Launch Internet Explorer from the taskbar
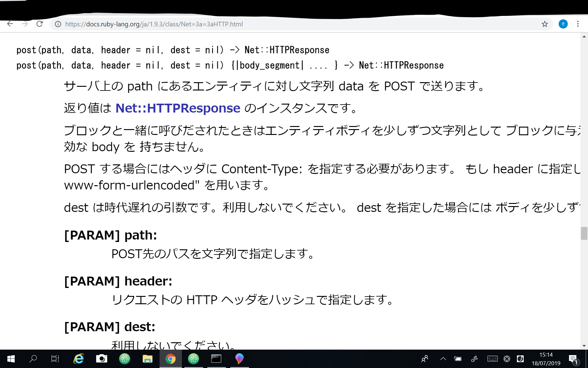 pyautogui.click(x=79, y=358)
